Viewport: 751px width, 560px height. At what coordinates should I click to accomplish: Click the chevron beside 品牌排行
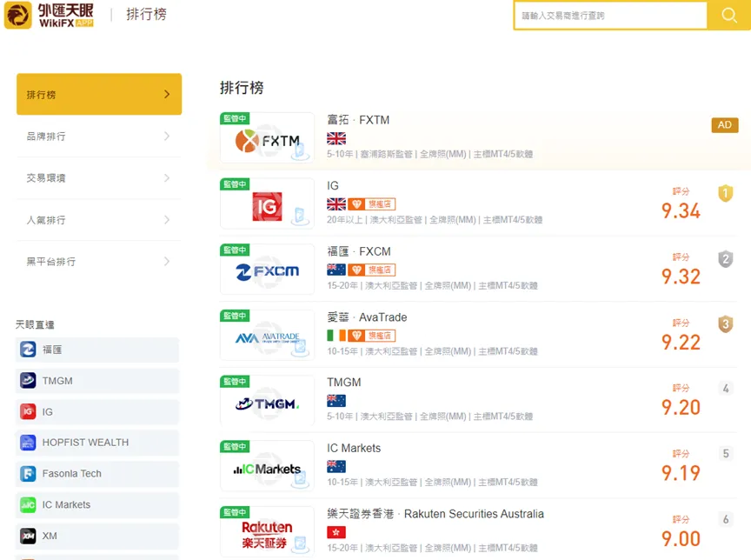(167, 136)
